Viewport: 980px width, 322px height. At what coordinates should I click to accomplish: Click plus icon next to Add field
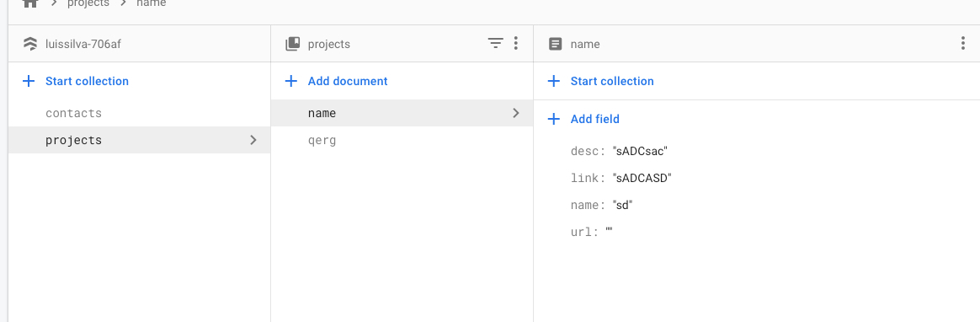[x=553, y=119]
